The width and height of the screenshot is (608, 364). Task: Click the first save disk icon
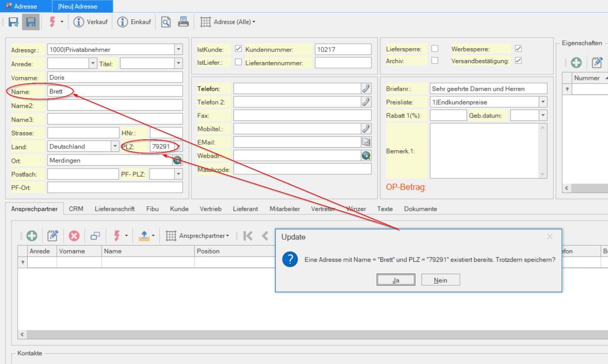(14, 22)
